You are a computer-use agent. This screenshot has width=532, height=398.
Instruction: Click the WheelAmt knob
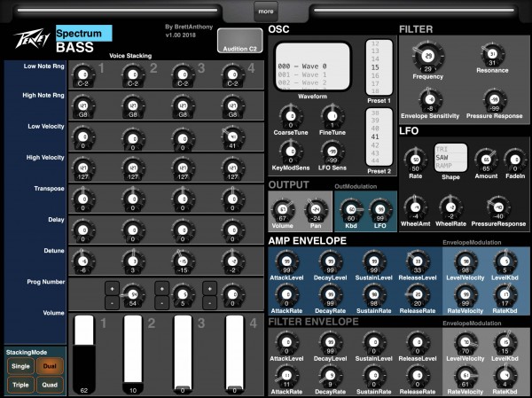[415, 208]
